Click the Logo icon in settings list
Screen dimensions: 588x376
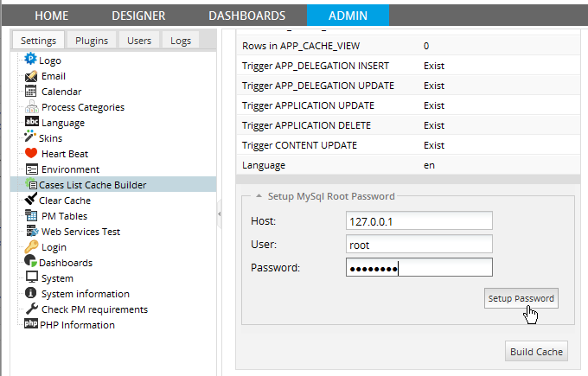(x=31, y=60)
